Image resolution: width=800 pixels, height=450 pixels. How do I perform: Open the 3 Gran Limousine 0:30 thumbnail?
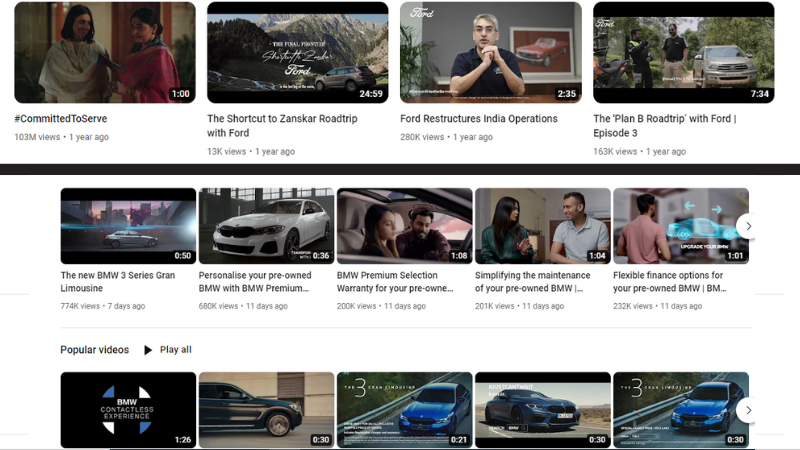pos(681,410)
